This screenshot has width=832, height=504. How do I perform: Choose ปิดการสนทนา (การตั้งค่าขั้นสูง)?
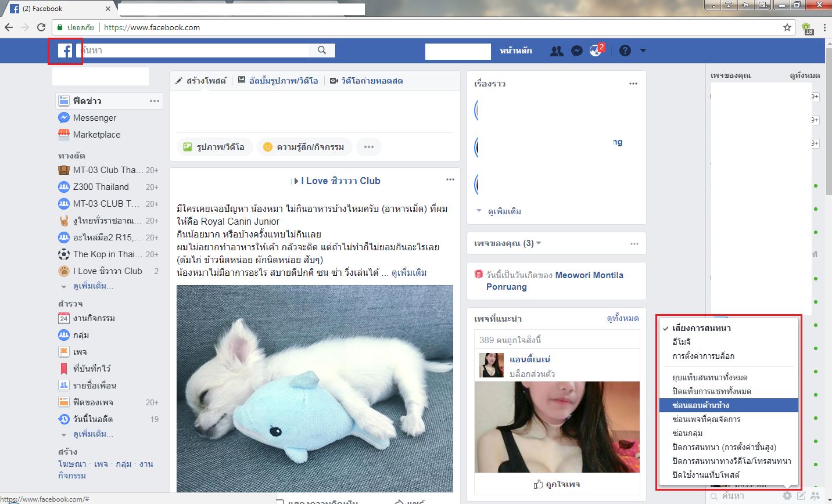(x=727, y=447)
